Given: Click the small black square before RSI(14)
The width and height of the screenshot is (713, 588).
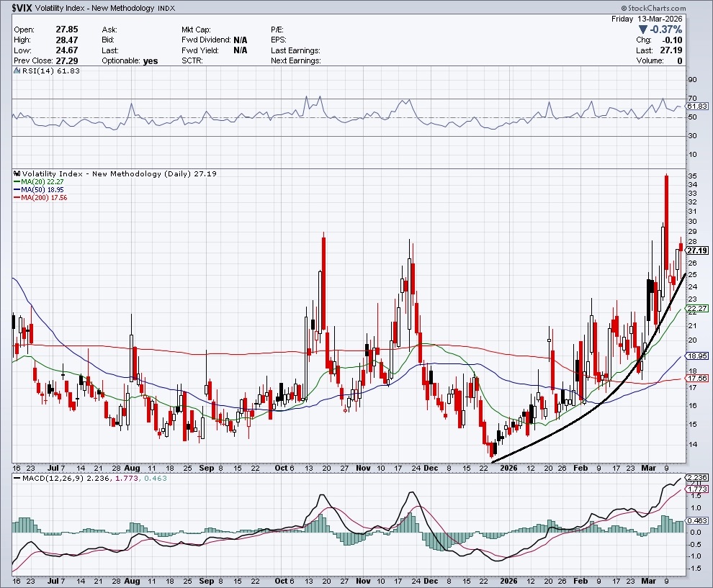Looking at the screenshot, I should [17, 71].
